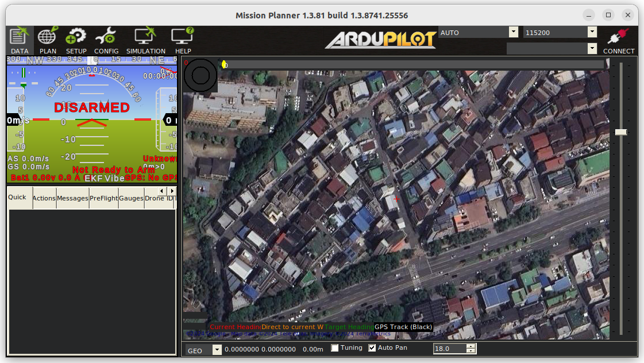Click the zoom level 18.0 field
Image resolution: width=644 pixels, height=363 pixels.
coord(450,349)
